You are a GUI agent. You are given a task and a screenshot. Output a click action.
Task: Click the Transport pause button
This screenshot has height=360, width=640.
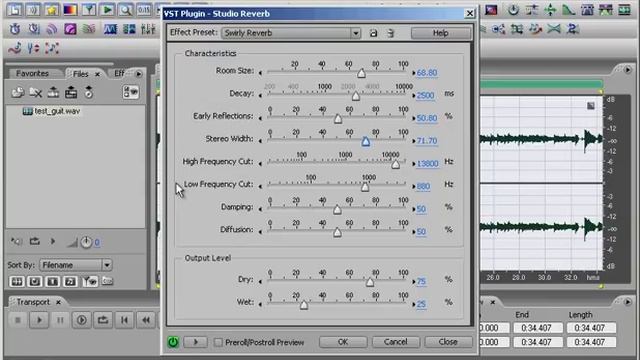click(x=60, y=320)
